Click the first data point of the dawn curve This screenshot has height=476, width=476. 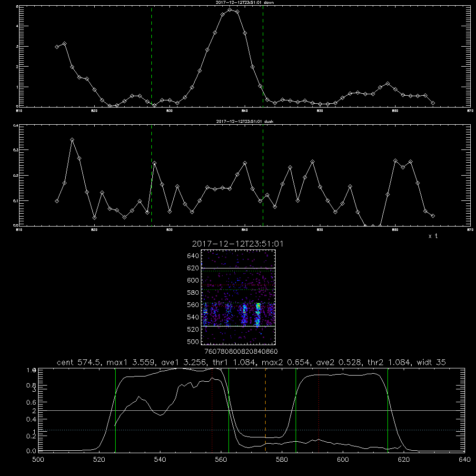coord(57,47)
